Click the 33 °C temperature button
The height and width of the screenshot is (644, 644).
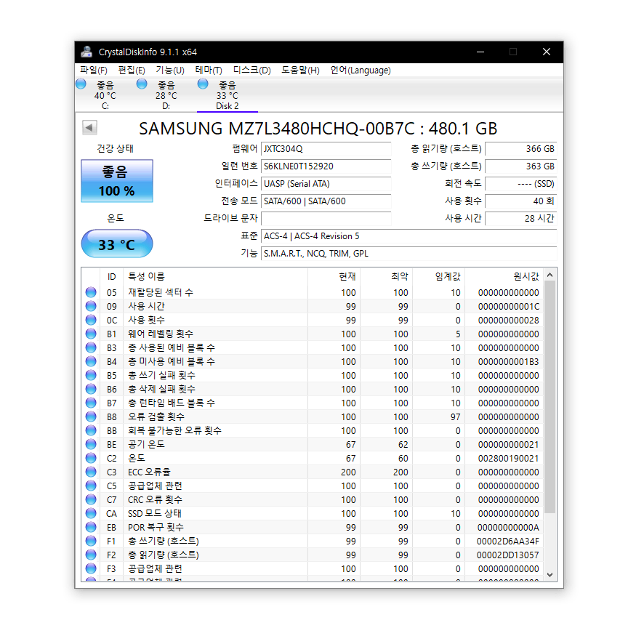pos(117,244)
